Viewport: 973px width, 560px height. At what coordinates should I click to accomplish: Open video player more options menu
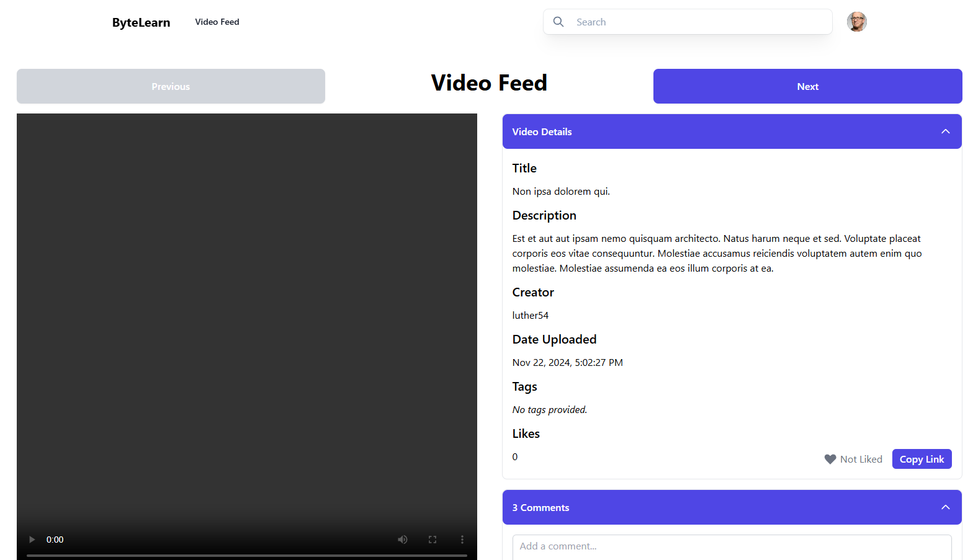pyautogui.click(x=462, y=540)
